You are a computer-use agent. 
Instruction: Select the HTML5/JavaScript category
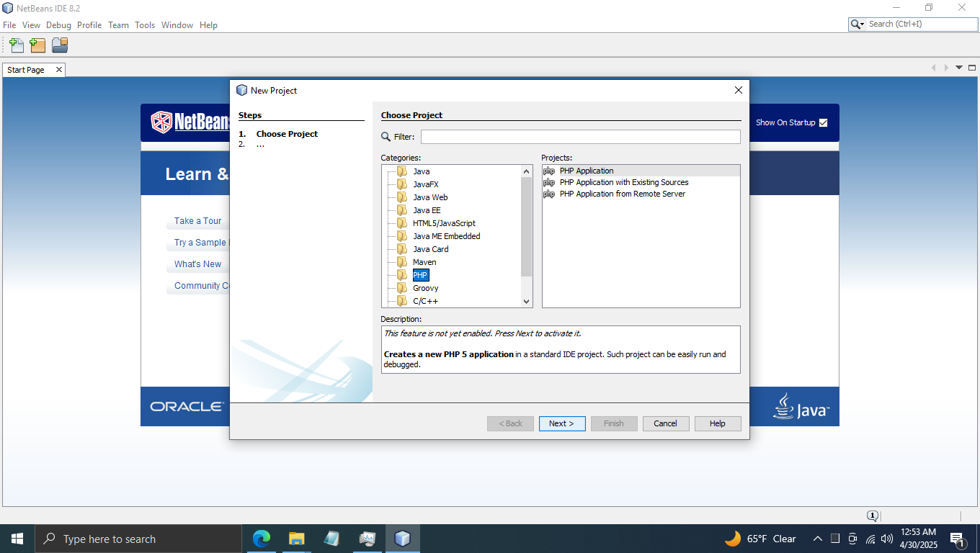[x=444, y=223]
